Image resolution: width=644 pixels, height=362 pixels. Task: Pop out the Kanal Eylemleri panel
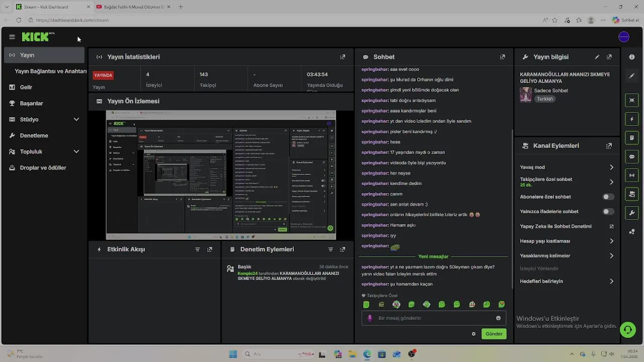[609, 146]
